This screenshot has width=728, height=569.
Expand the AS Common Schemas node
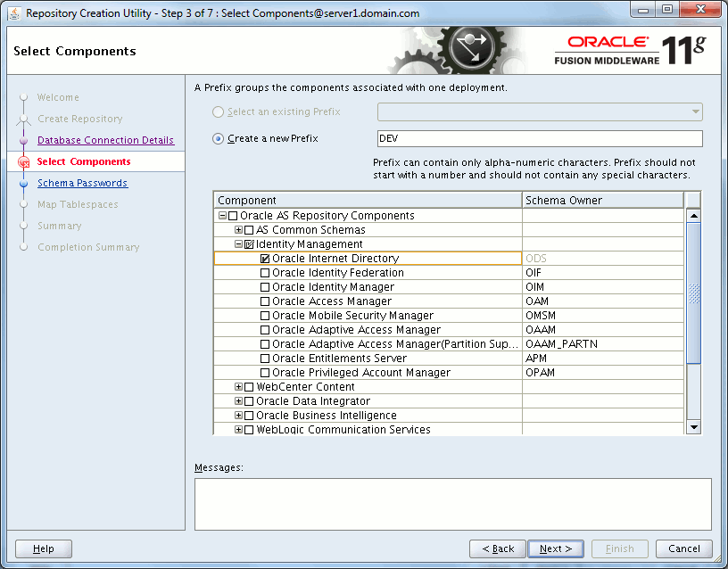(x=238, y=230)
